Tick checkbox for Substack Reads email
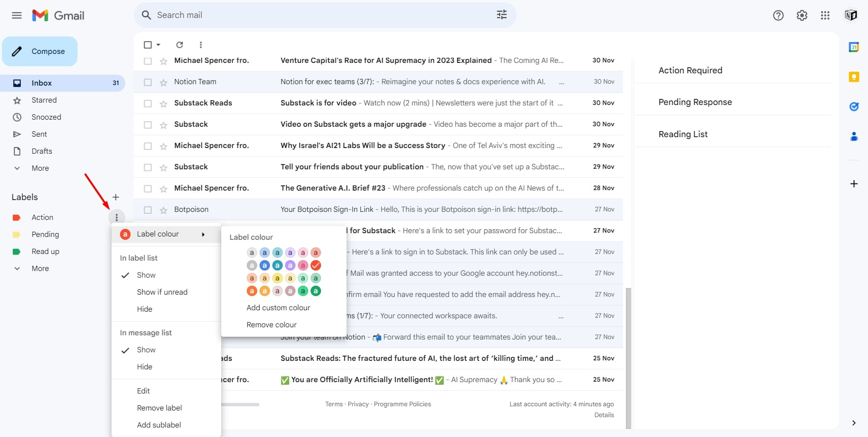This screenshot has width=868, height=437. (148, 104)
